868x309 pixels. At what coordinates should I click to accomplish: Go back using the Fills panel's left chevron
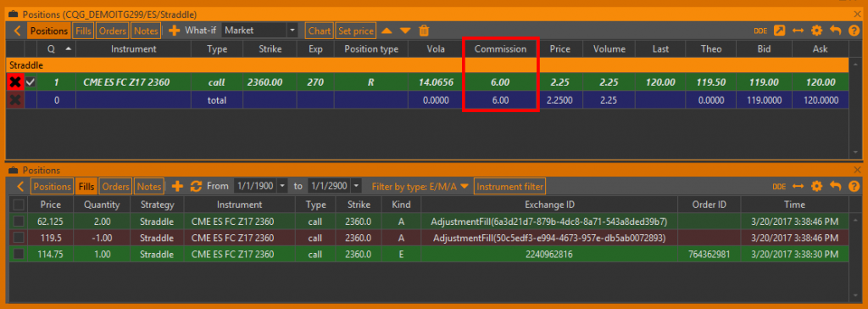click(20, 187)
